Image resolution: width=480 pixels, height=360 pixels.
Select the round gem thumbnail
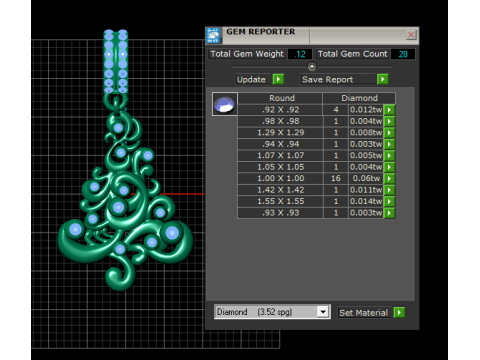(225, 104)
